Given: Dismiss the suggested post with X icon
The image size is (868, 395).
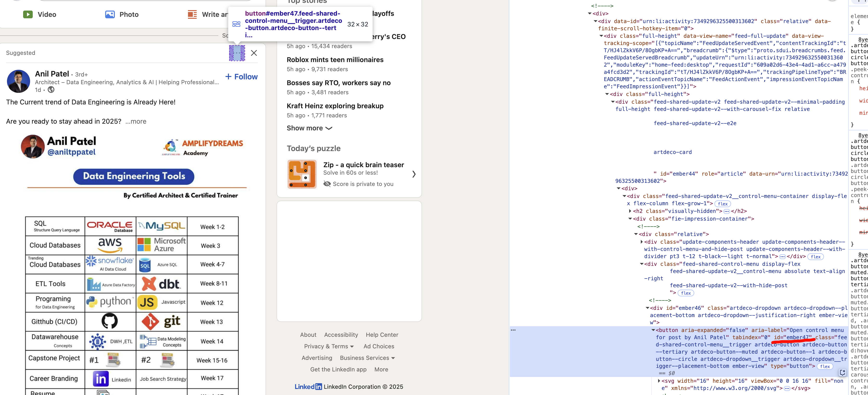Looking at the screenshot, I should [254, 53].
